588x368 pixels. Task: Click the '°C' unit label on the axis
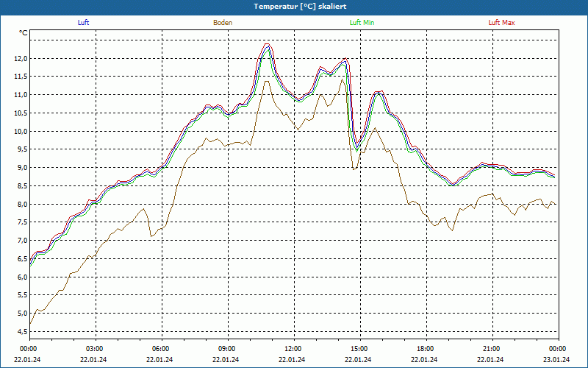point(24,33)
